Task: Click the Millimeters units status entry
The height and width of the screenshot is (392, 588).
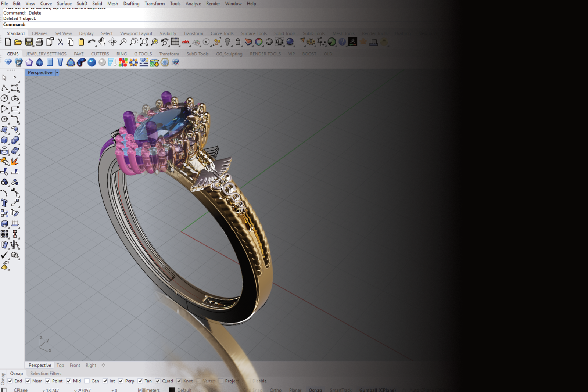Action: pyautogui.click(x=149, y=390)
